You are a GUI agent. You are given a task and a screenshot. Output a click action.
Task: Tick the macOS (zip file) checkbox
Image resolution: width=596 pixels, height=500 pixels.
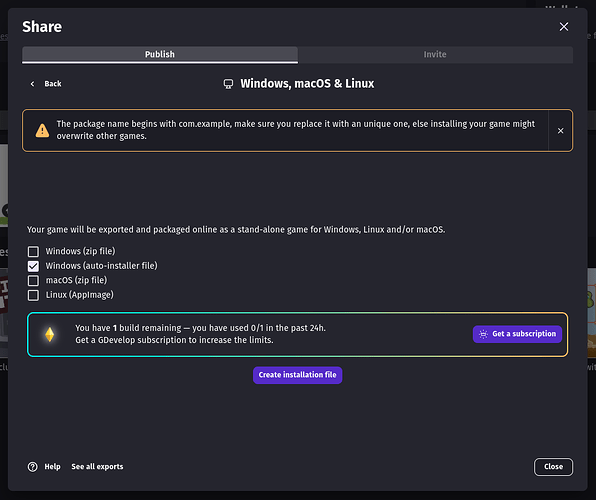tap(33, 280)
